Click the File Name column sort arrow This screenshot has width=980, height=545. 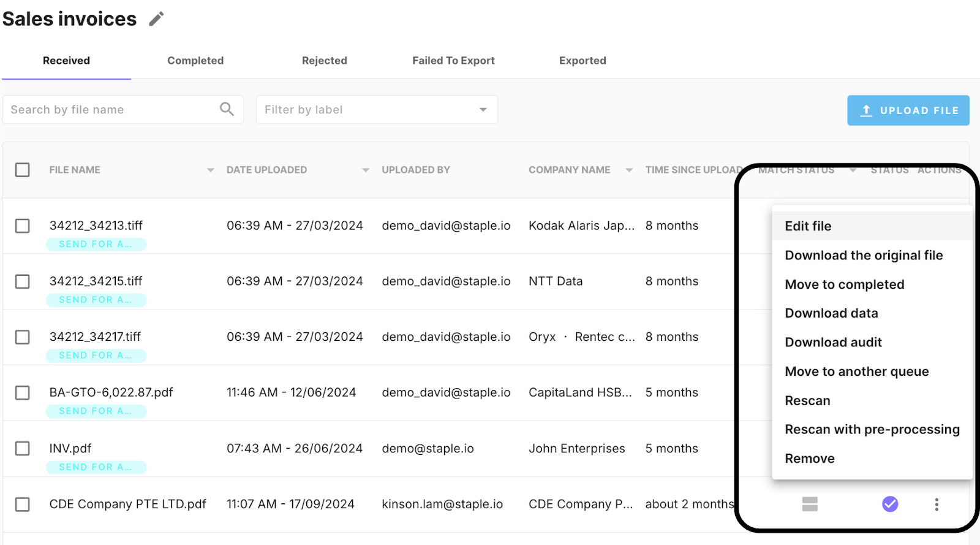click(210, 170)
